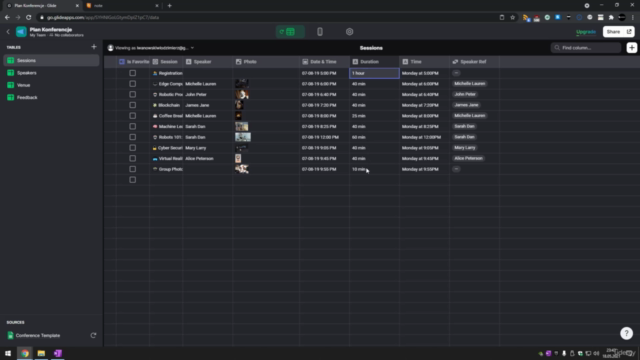Click the Machine Learning session photo thumbnail
This screenshot has height=360, width=640.
[x=242, y=127]
